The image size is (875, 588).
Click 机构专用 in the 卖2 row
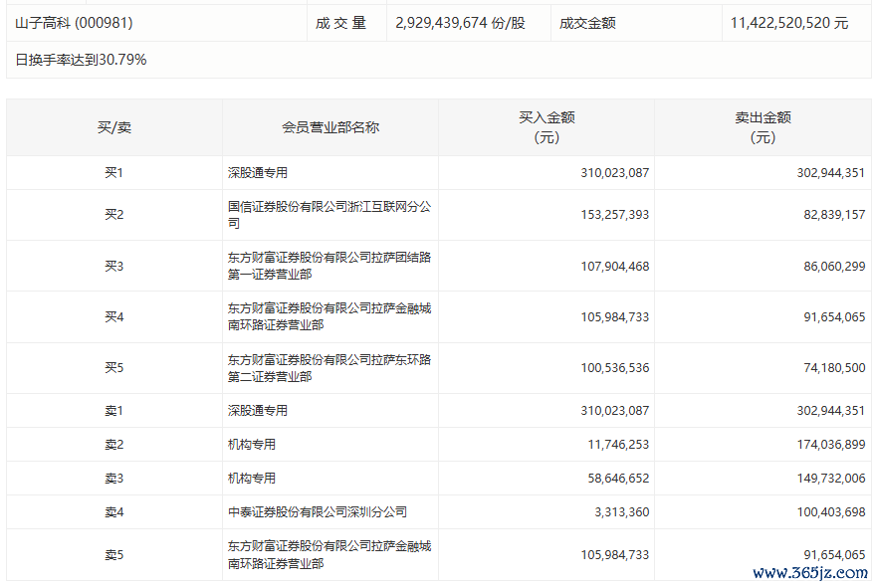[x=252, y=445]
